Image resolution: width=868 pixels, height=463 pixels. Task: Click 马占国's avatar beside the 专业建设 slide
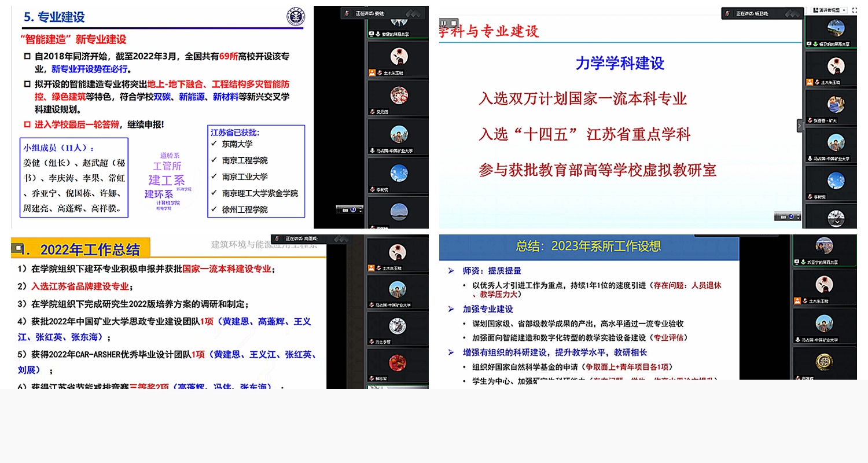[x=399, y=134]
